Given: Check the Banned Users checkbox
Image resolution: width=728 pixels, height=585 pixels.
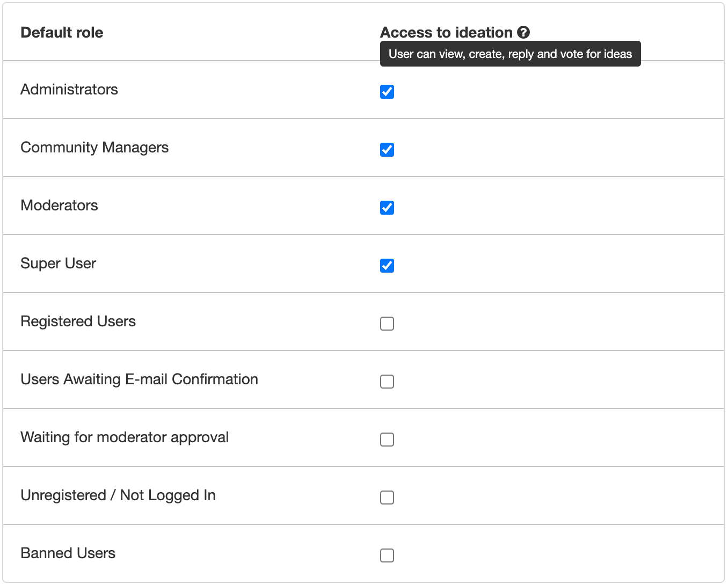Looking at the screenshot, I should (x=387, y=555).
